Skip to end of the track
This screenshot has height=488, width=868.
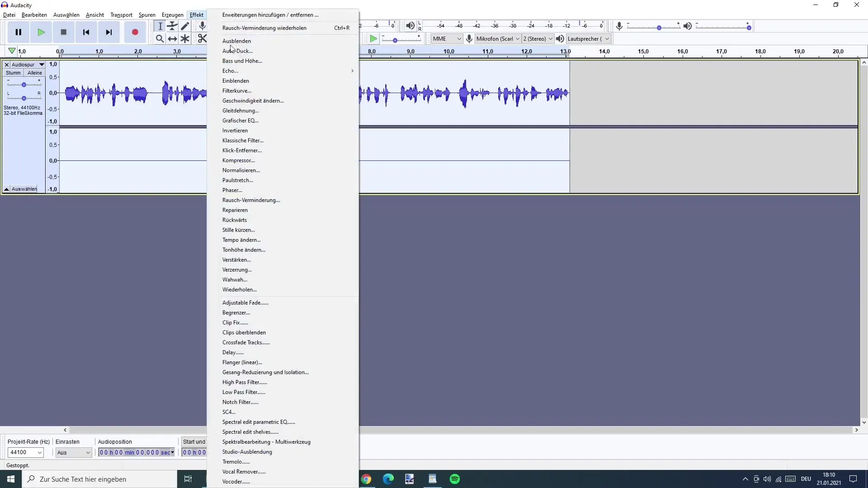click(109, 32)
